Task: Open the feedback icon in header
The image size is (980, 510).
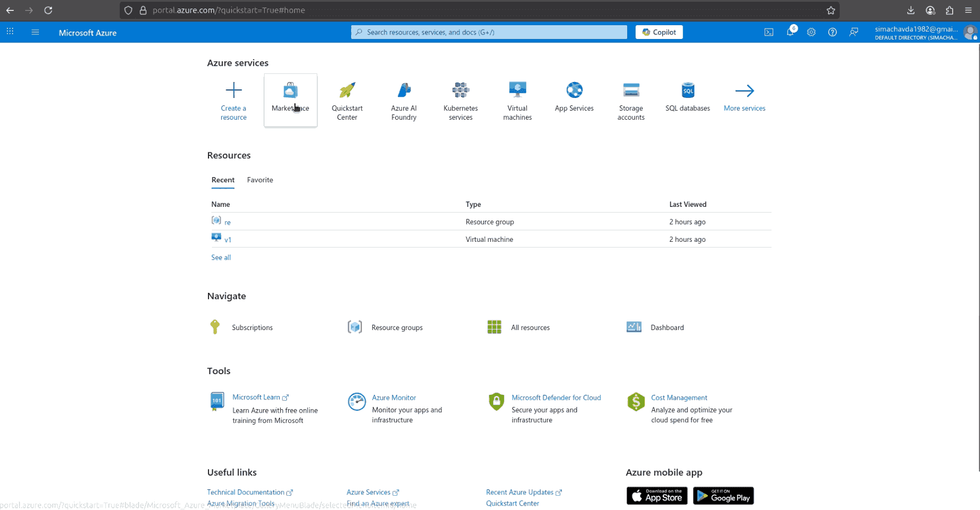Action: pyautogui.click(x=853, y=32)
